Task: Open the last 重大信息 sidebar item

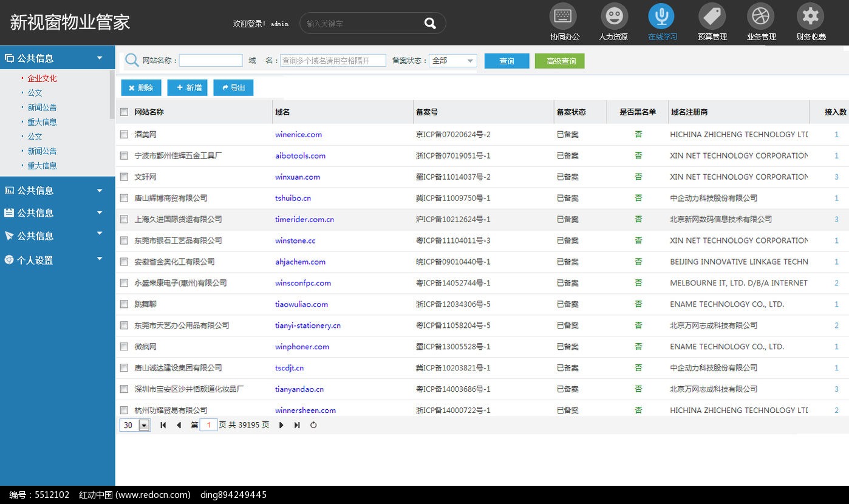Action: pos(42,166)
